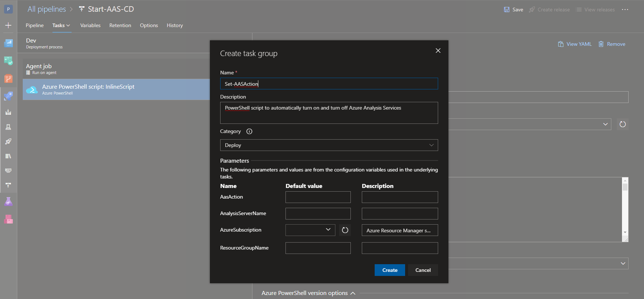Switch to the History tab
The height and width of the screenshot is (299, 644).
(x=175, y=25)
